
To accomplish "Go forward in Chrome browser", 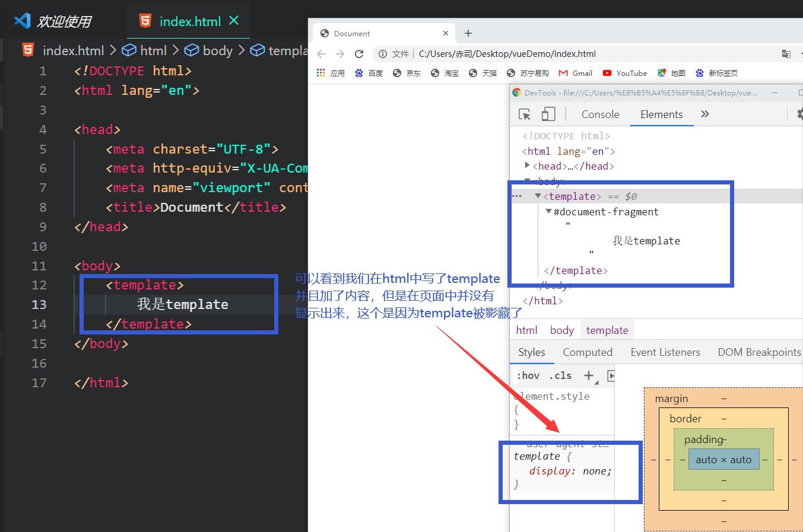I will (340, 54).
